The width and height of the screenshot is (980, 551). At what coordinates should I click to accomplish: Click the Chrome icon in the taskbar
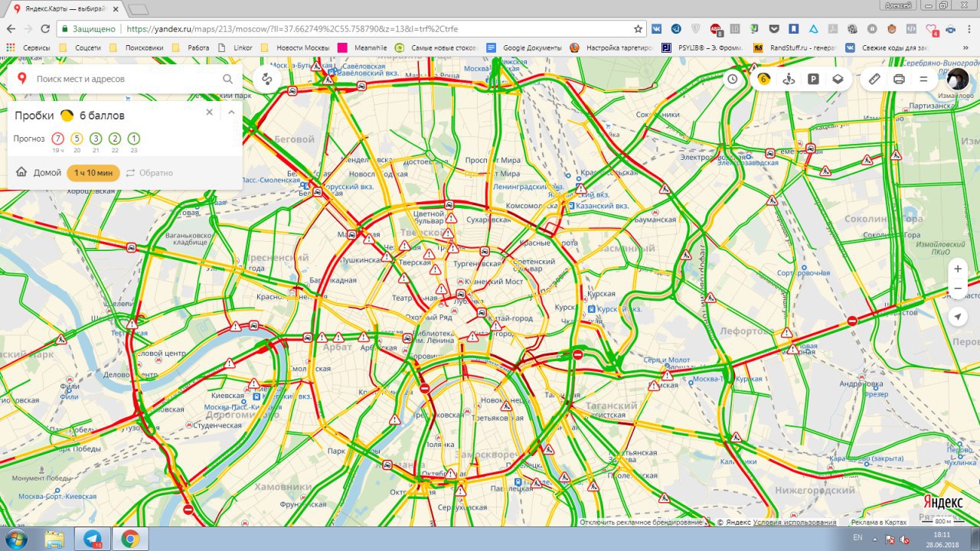point(129,539)
